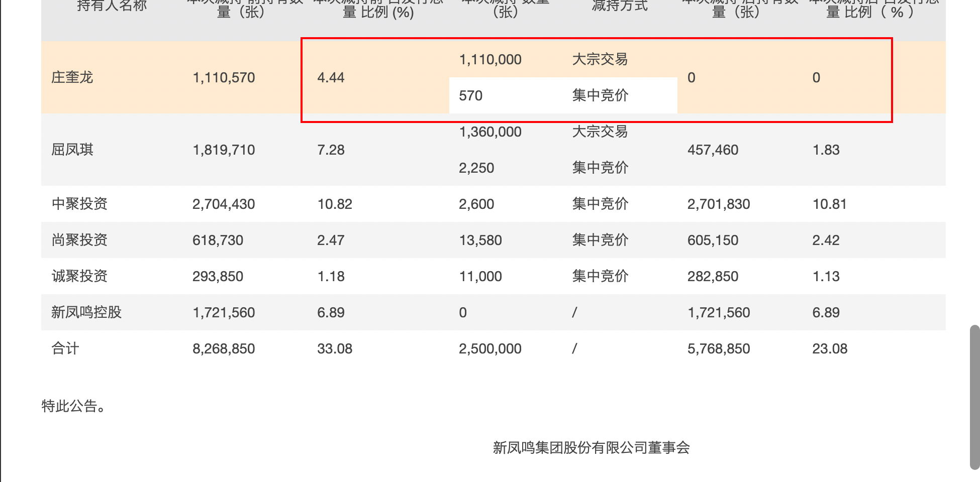Click the 1,110,000 reduction amount
The width and height of the screenshot is (980, 482).
pos(490,59)
